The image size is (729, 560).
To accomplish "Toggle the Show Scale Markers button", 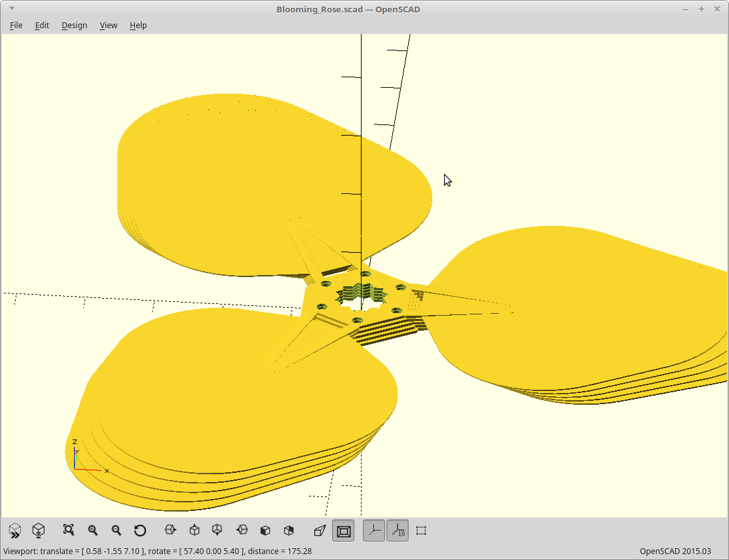I will (x=398, y=531).
